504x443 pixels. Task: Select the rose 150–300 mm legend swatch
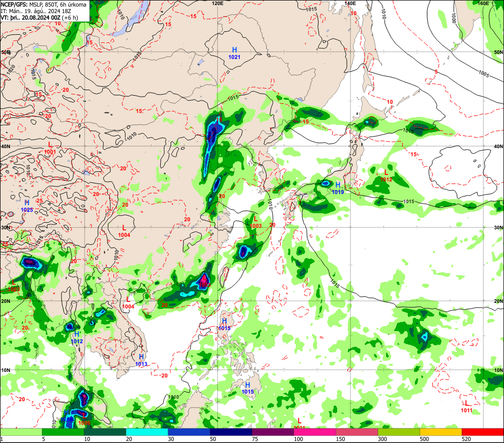pyautogui.click(x=357, y=432)
